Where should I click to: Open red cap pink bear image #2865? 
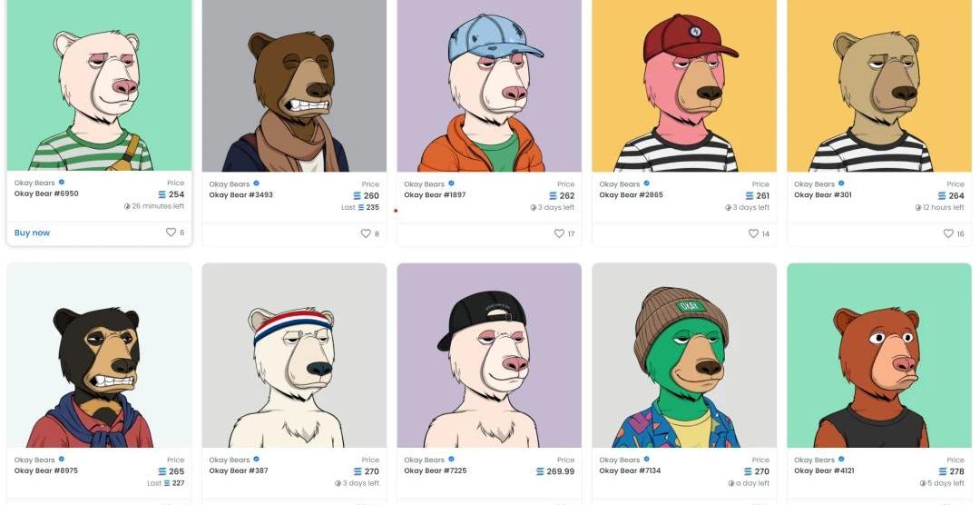click(x=684, y=85)
